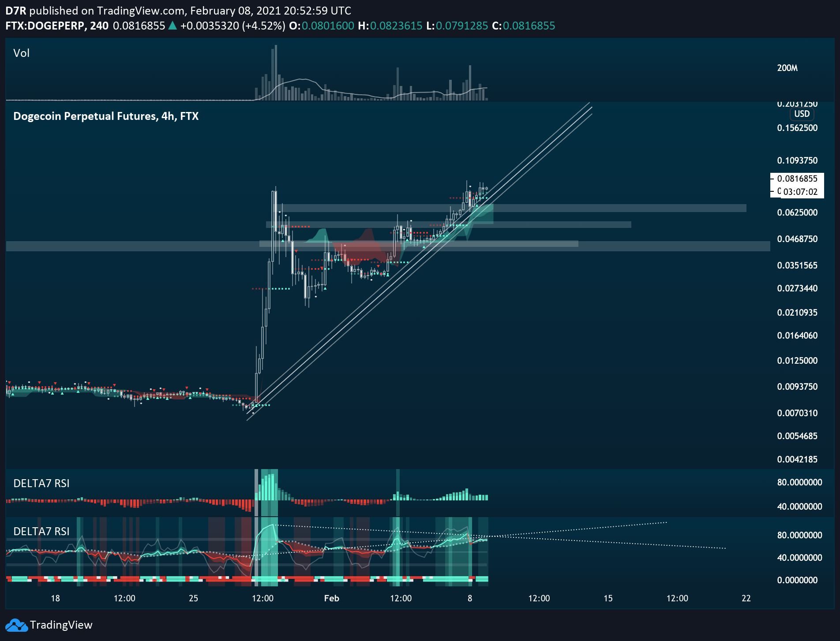The height and width of the screenshot is (641, 840).
Task: Click the 0.0042185 price axis label
Action: [797, 459]
